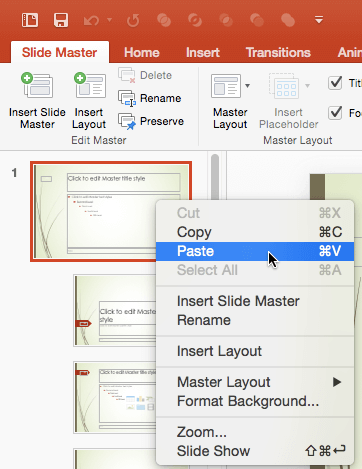Open the Transitions tab

click(278, 52)
